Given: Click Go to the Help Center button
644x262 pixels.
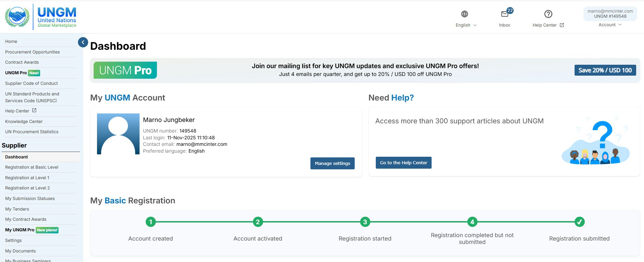Looking at the screenshot, I should pyautogui.click(x=403, y=163).
